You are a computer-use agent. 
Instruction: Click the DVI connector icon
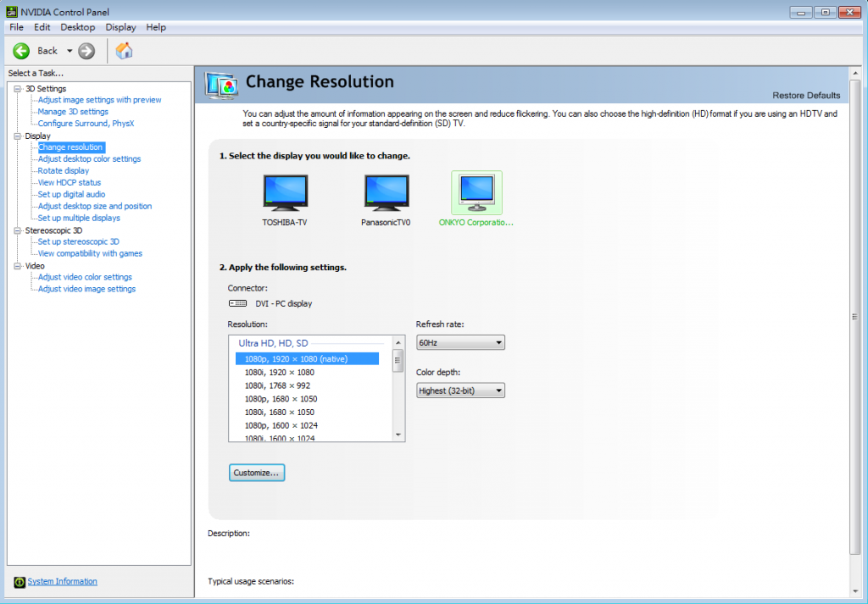coord(238,303)
